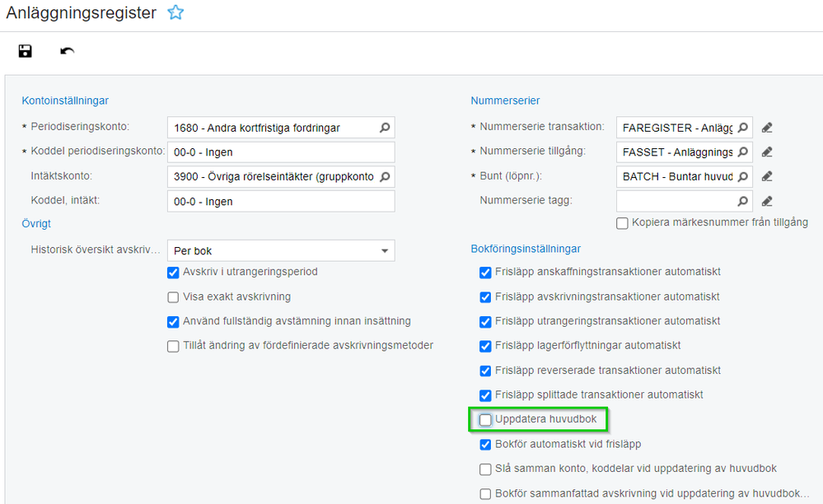
Task: Check Slå samman konto, koddelar option
Action: point(485,469)
